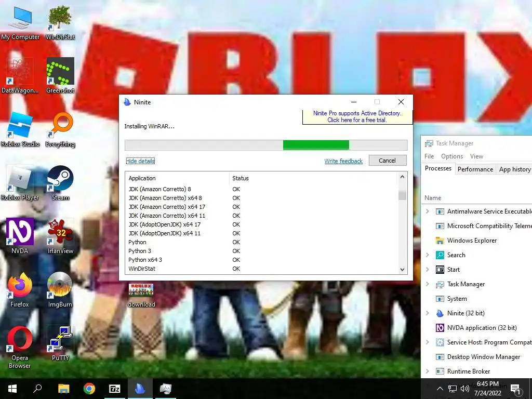This screenshot has height=399, width=532.
Task: Expand the Runtime Broker process
Action: pyautogui.click(x=428, y=371)
